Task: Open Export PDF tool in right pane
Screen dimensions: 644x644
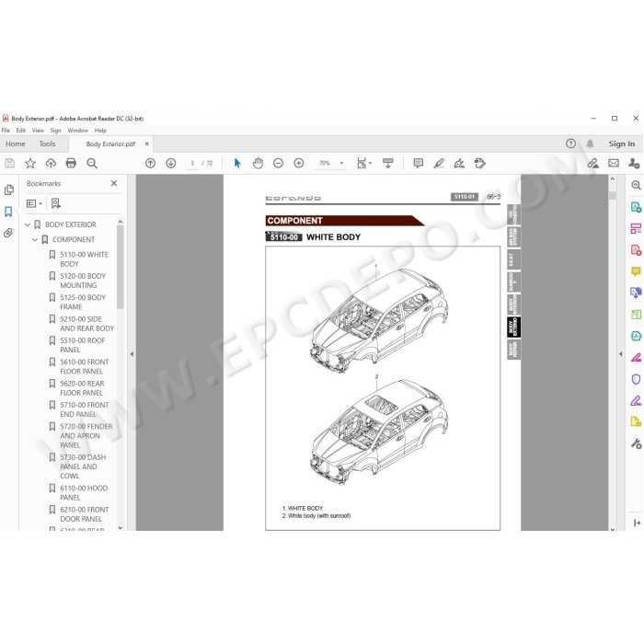Action: click(636, 207)
